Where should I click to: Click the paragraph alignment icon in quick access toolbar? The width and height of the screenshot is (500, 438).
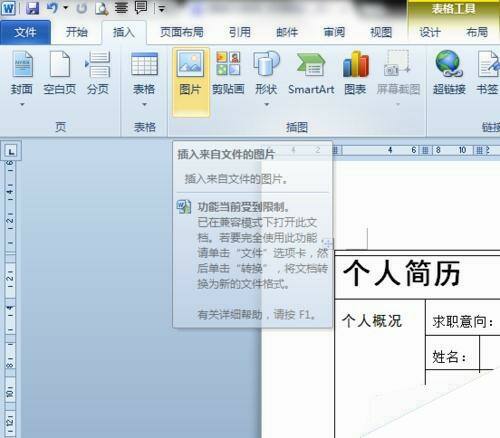(x=121, y=8)
